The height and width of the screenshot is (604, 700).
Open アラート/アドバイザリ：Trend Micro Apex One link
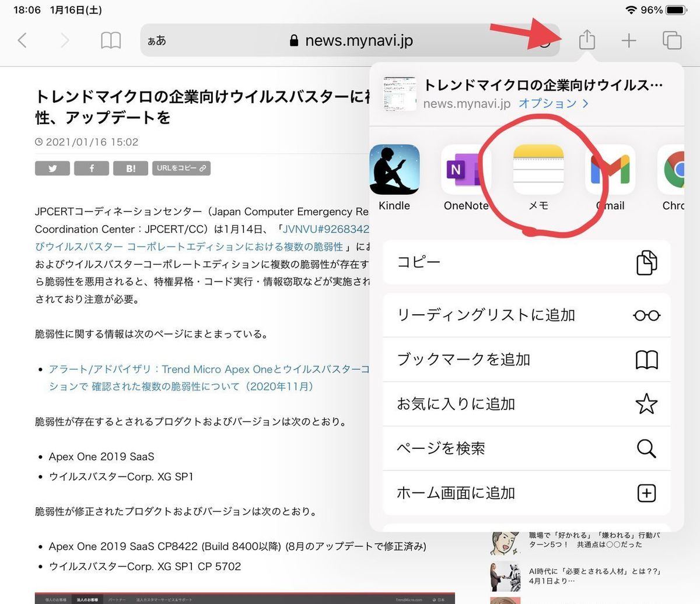[x=209, y=378]
